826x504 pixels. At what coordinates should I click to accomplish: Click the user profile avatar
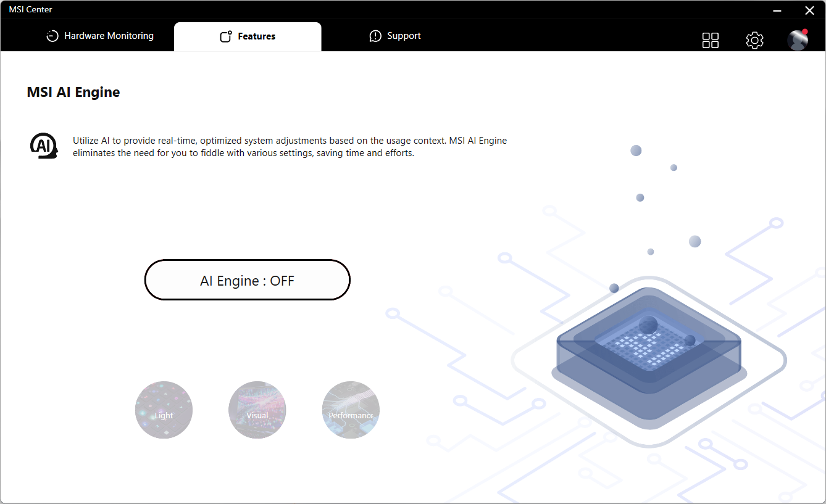click(x=798, y=39)
